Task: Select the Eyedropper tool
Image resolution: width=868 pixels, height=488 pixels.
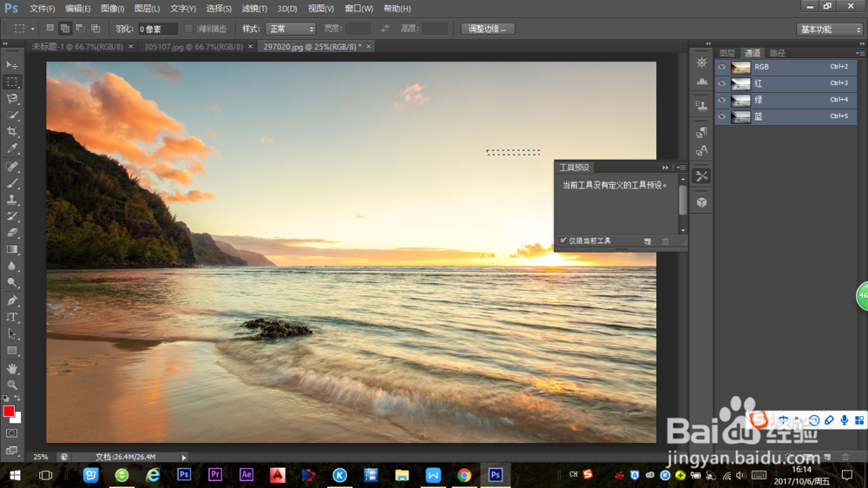Action: 11,148
